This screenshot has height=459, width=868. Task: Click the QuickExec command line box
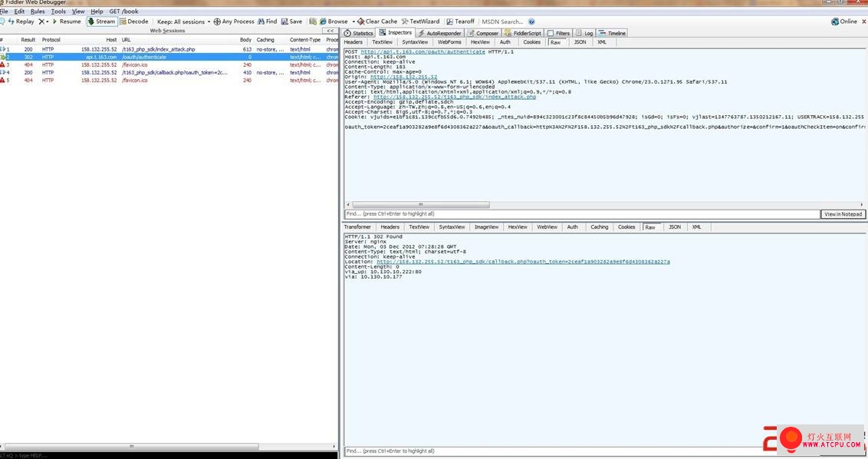click(169, 455)
